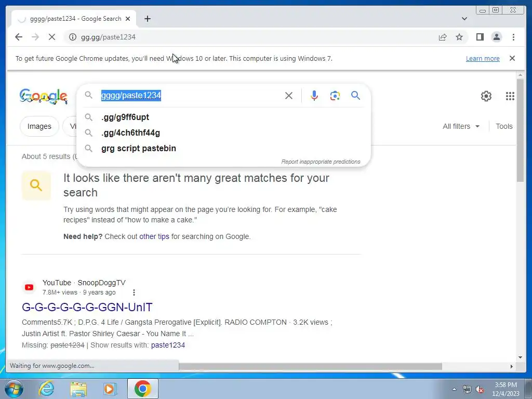Screen dimensions: 532x399
Task: Select Chrome on the taskbar
Action: (142, 389)
